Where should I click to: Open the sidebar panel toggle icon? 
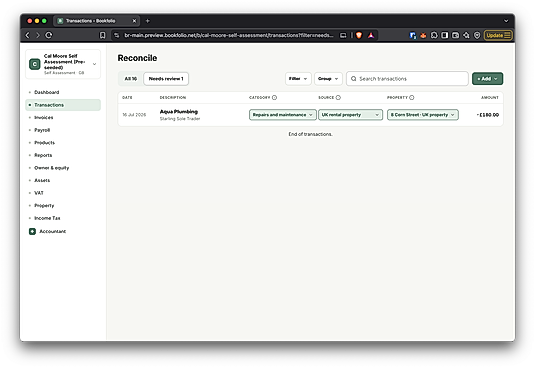tap(445, 35)
